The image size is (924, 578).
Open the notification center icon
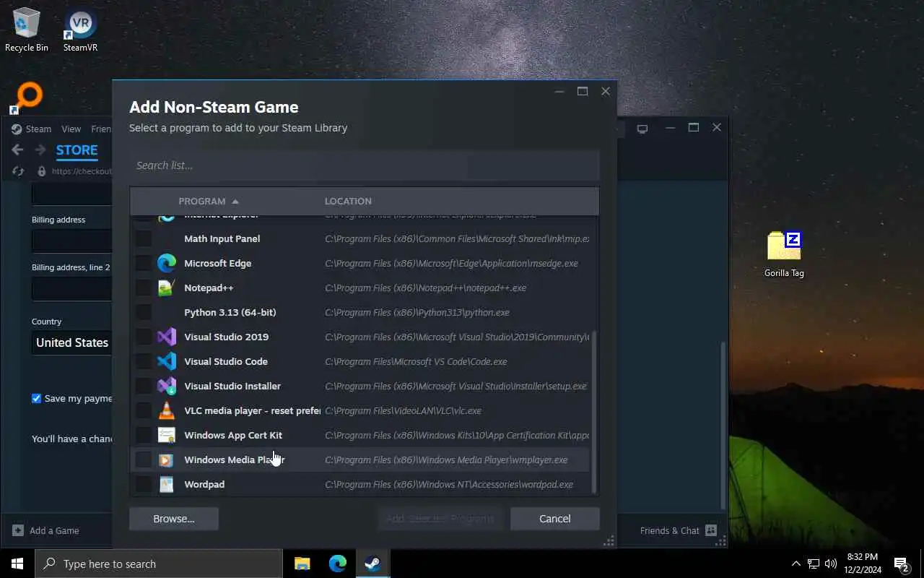click(x=901, y=564)
